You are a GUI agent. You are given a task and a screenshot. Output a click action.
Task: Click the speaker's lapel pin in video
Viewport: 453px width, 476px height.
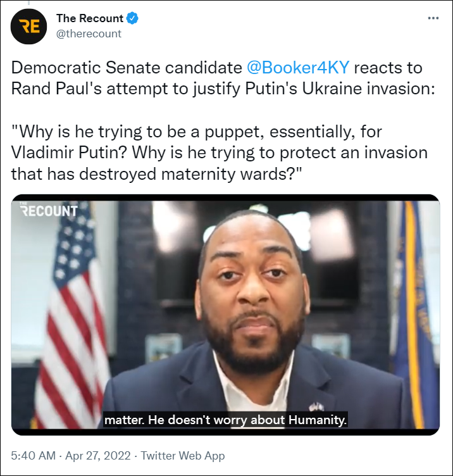click(x=316, y=406)
